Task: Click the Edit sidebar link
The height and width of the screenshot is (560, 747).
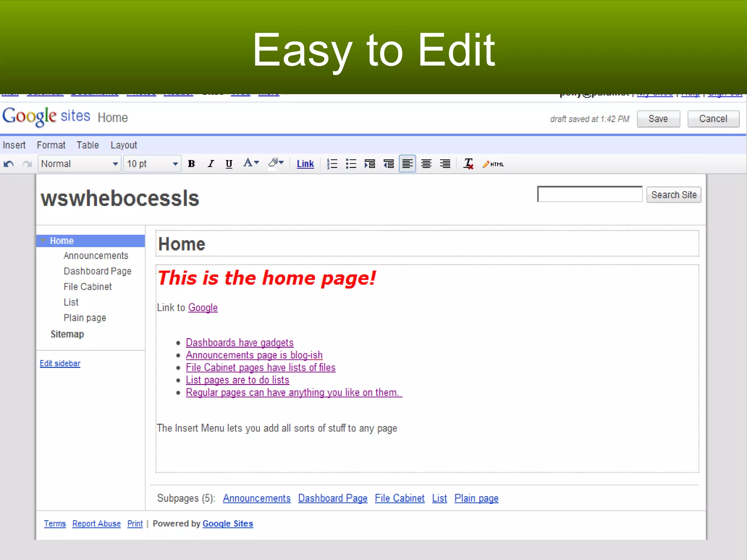Action: point(60,363)
